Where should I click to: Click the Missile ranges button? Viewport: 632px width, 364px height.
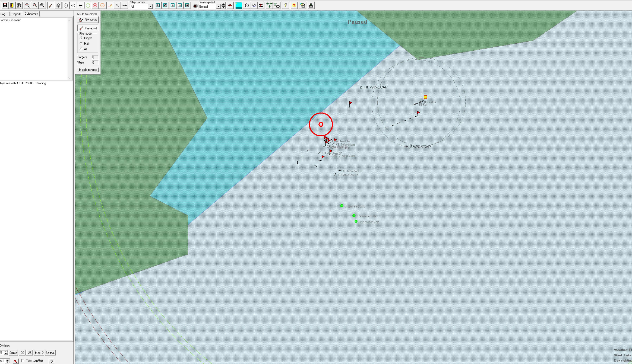click(x=88, y=70)
